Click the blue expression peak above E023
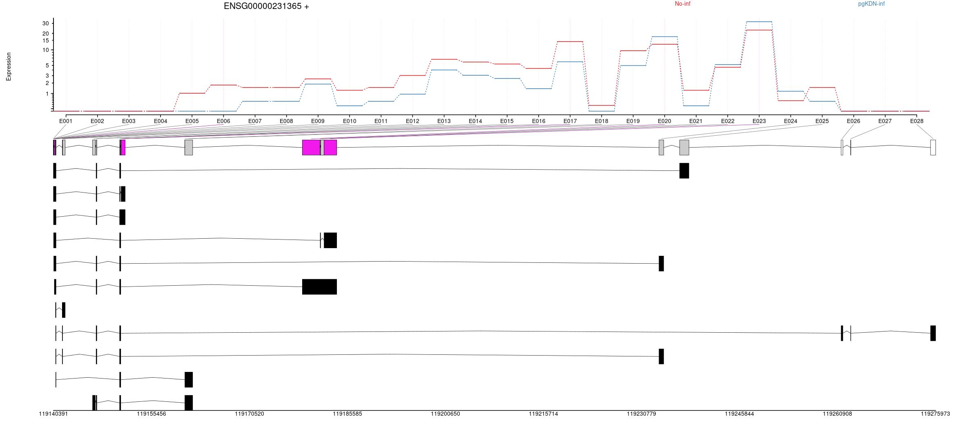Image resolution: width=980 pixels, height=421 pixels. click(x=759, y=22)
